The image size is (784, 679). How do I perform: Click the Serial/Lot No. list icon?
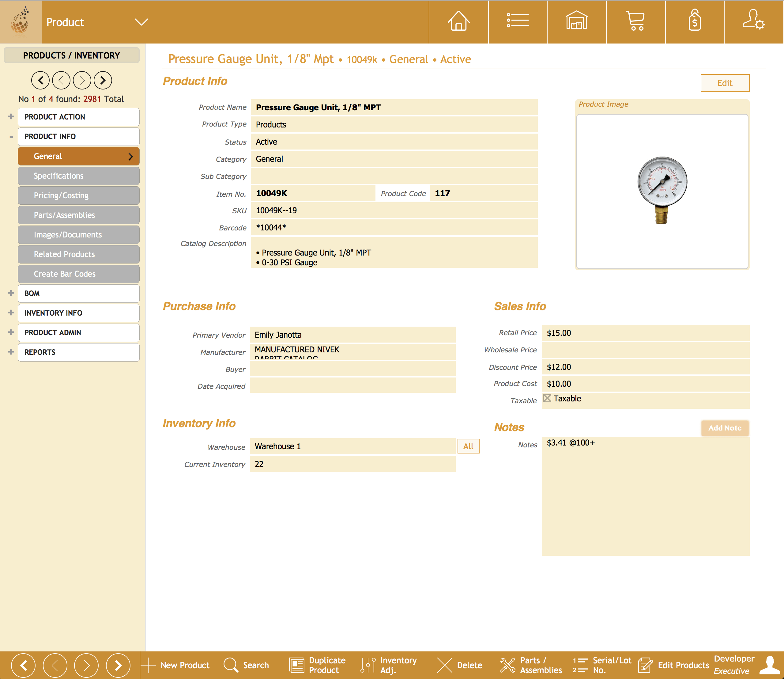click(x=580, y=665)
